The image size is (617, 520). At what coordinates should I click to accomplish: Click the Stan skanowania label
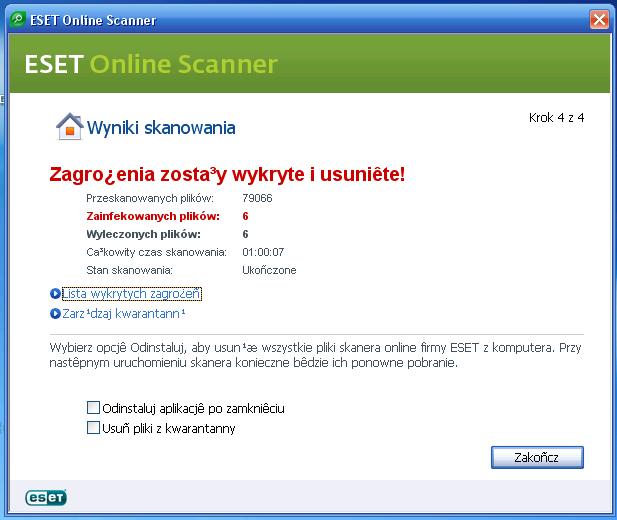point(129,270)
